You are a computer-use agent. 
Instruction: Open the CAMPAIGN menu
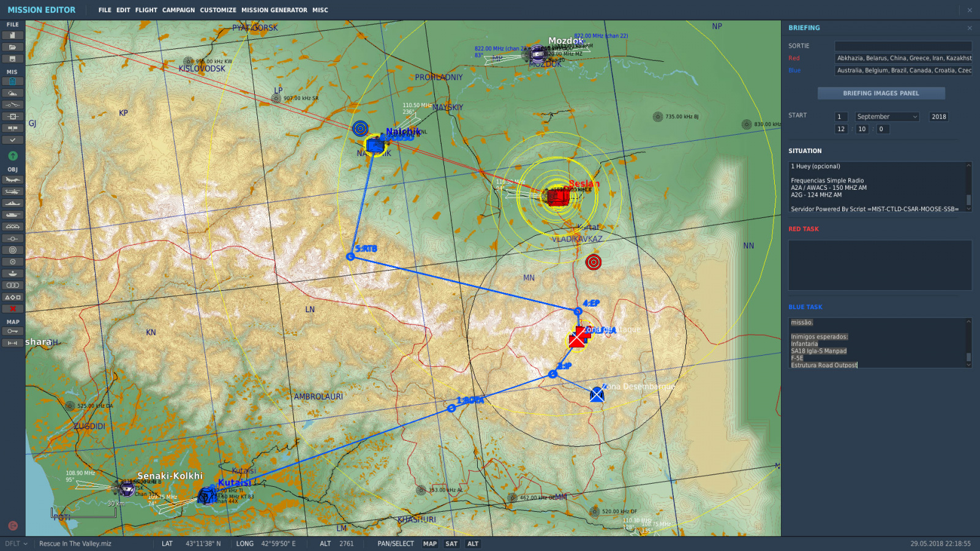coord(178,10)
